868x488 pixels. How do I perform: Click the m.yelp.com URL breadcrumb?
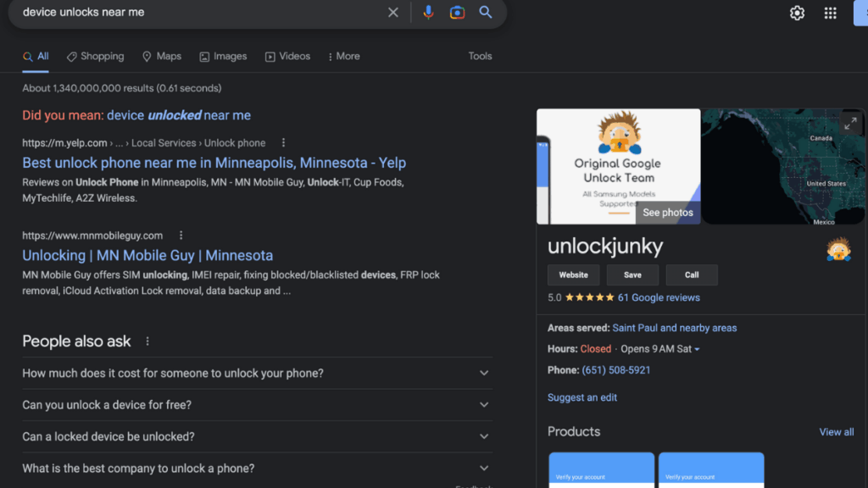[x=144, y=142]
